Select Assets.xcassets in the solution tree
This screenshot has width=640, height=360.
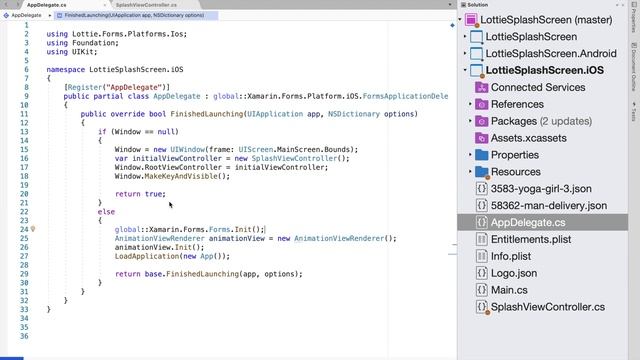point(529,138)
